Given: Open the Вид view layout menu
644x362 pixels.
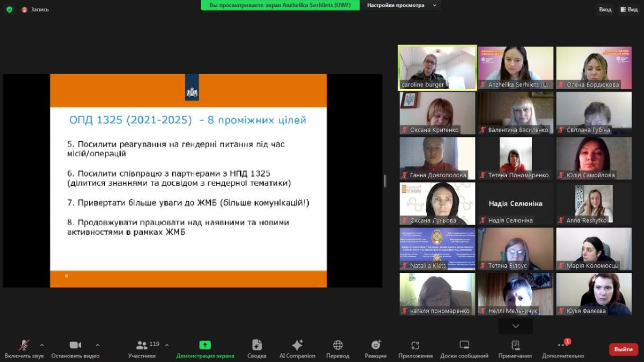Looking at the screenshot, I should coord(629,9).
